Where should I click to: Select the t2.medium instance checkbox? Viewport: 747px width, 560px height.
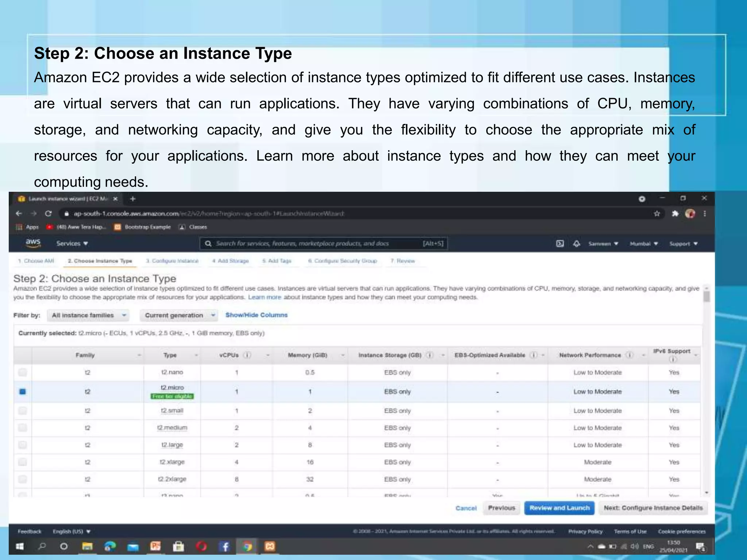pos(23,428)
